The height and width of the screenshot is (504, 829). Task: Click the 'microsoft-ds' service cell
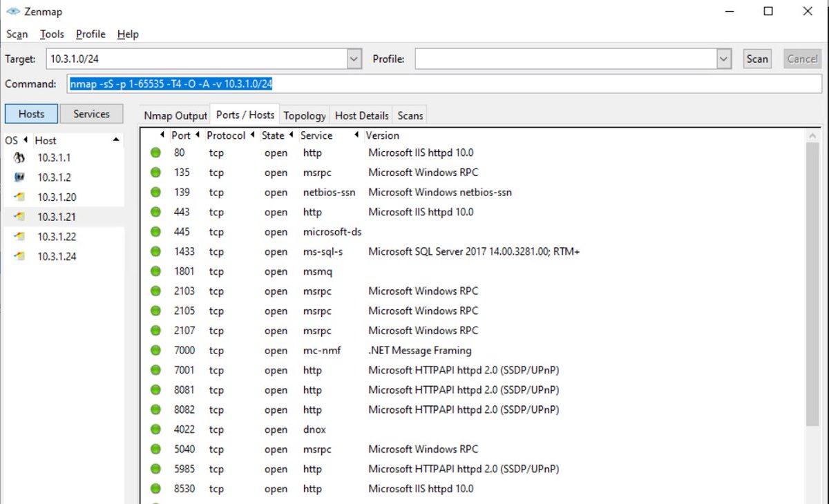332,232
